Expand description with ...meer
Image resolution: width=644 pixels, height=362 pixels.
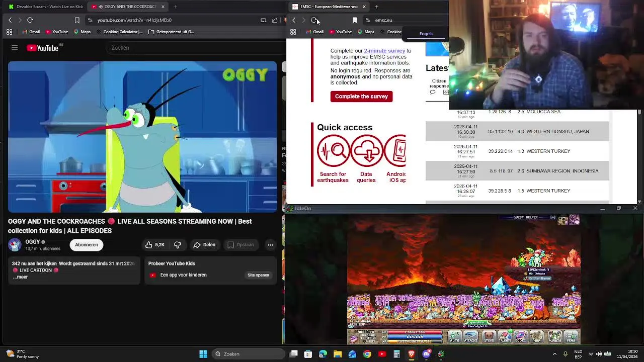[x=20, y=277]
